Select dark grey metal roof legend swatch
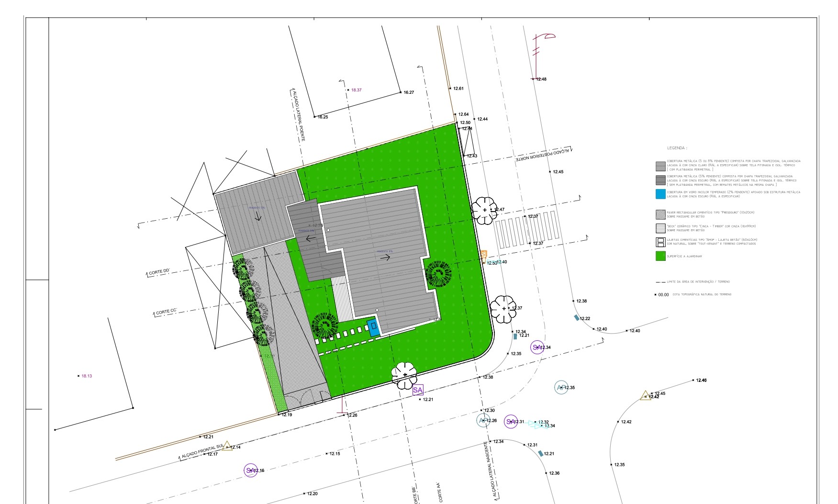Viewport: 838px width, 504px height. pyautogui.click(x=660, y=180)
